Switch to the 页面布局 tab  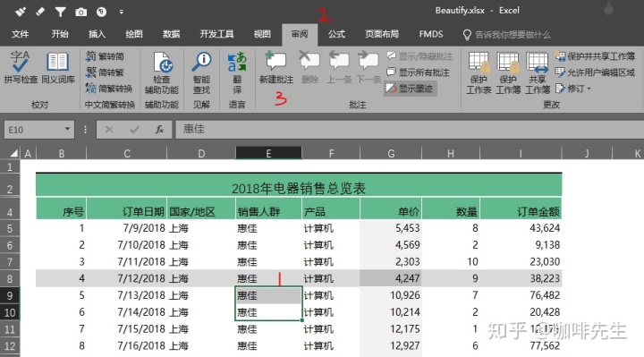point(382,34)
